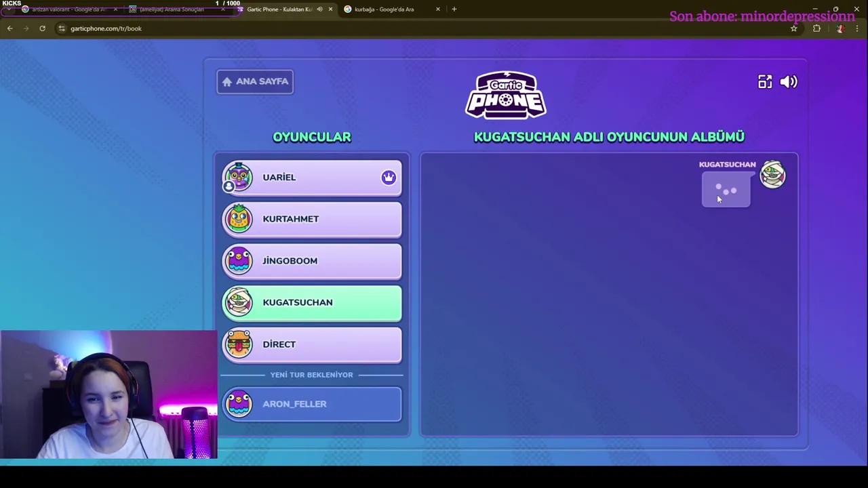Screen dimensions: 868x488
Task: Click DİRECT's burger avatar
Action: [238, 344]
